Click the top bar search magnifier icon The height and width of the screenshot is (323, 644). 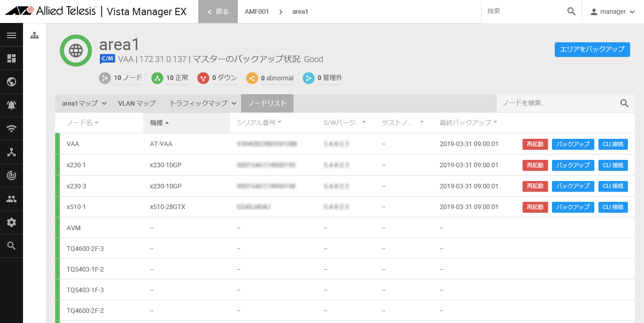pos(571,11)
